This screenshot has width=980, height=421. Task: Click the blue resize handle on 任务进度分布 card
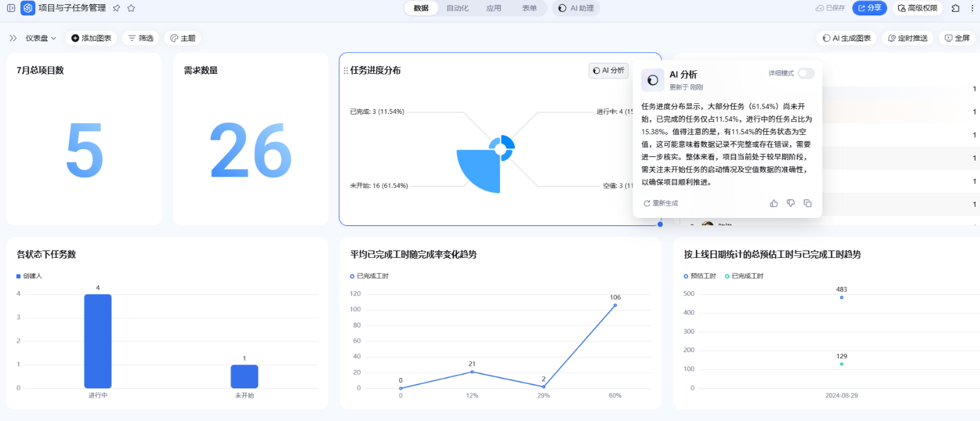[660, 224]
